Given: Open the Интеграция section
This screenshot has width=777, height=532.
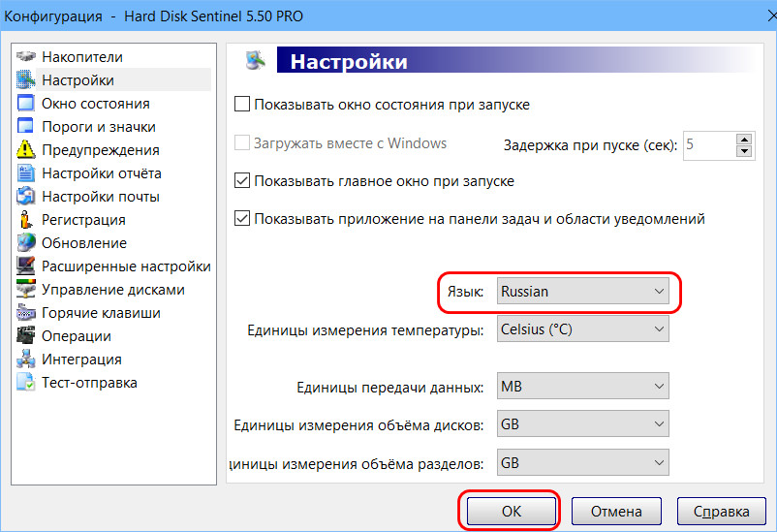Looking at the screenshot, I should pos(81,360).
